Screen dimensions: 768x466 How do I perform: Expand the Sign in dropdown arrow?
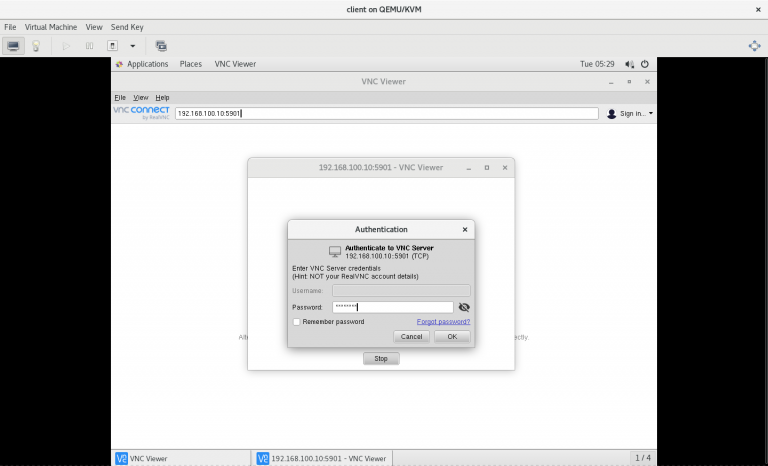click(x=650, y=113)
